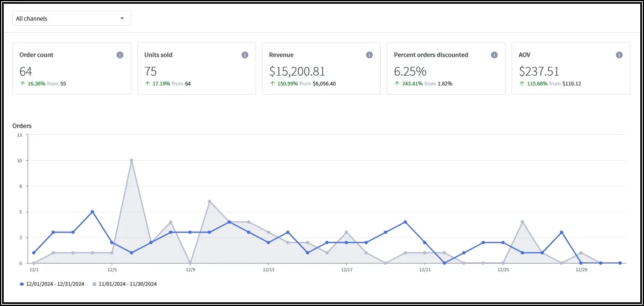Click green up arrow in Order count card
The width and height of the screenshot is (644, 306).
22,83
